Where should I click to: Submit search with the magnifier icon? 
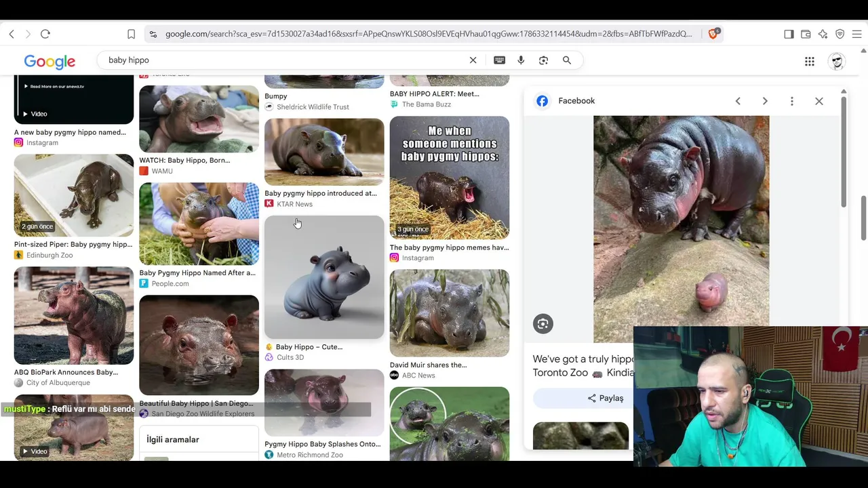coord(567,60)
